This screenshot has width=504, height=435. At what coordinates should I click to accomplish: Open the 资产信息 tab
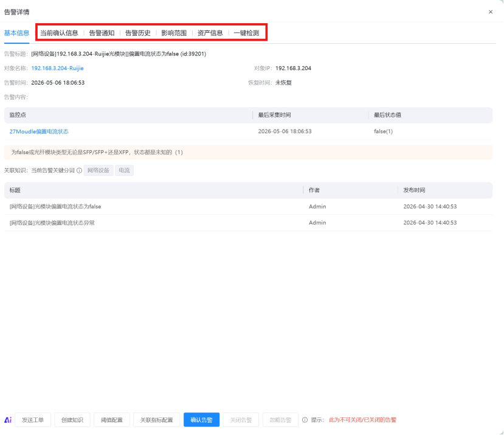210,33
